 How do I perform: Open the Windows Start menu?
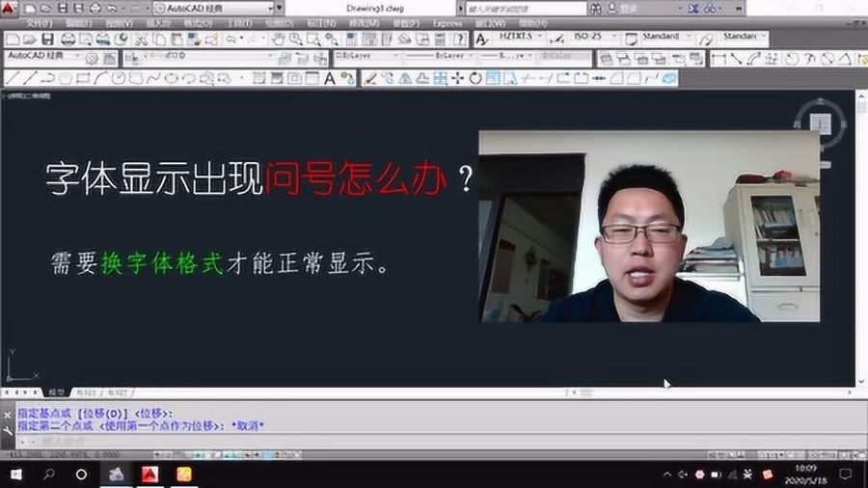point(16,474)
